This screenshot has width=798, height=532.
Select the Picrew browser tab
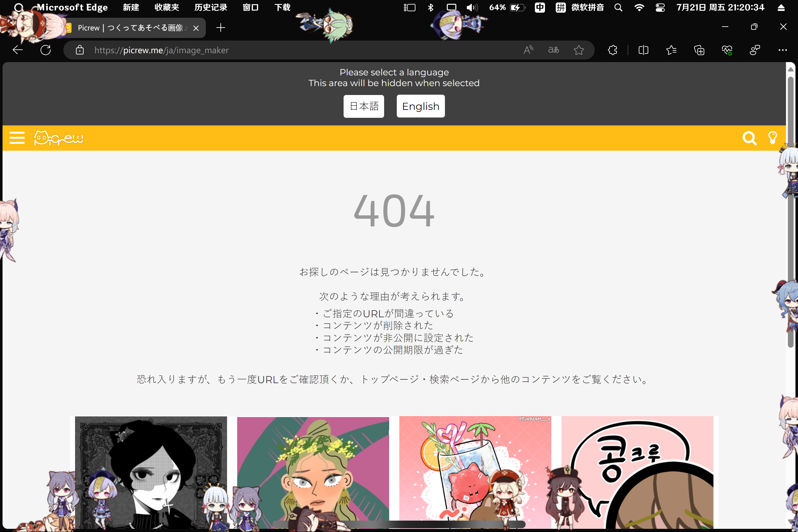[x=130, y=28]
